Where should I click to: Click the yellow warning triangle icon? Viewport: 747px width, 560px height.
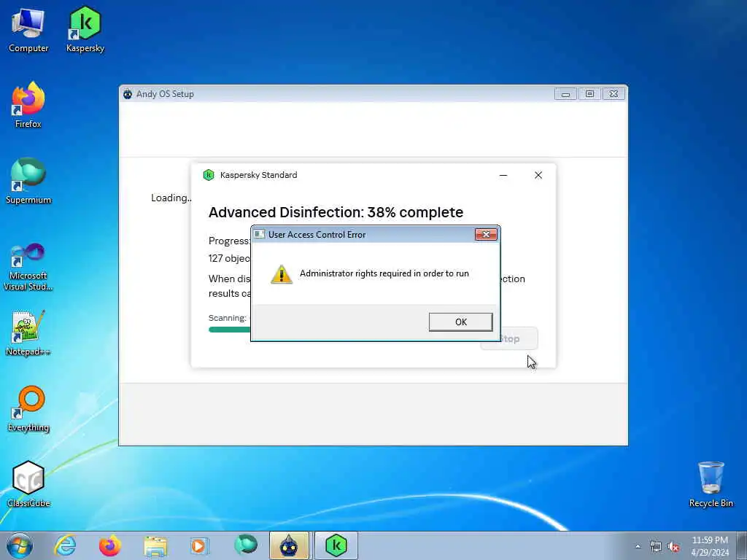(282, 274)
